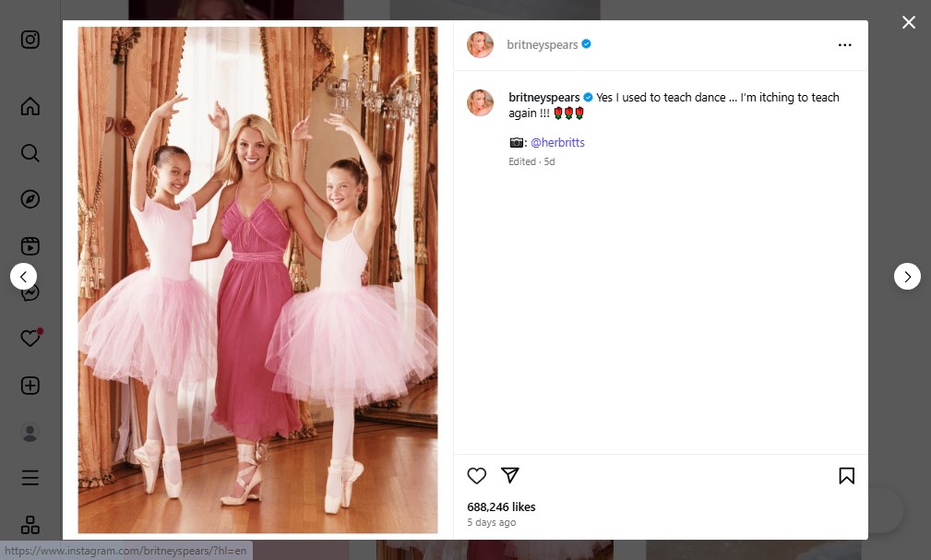Screen dimensions: 931x560
Task: Go to the next post with right arrow
Action: (907, 276)
